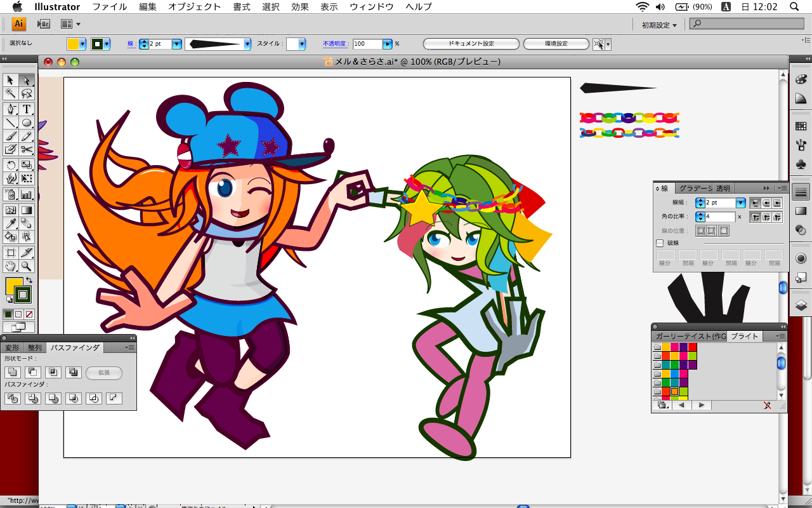
Task: Swap fill and stroke colors arrow
Action: tap(29, 280)
